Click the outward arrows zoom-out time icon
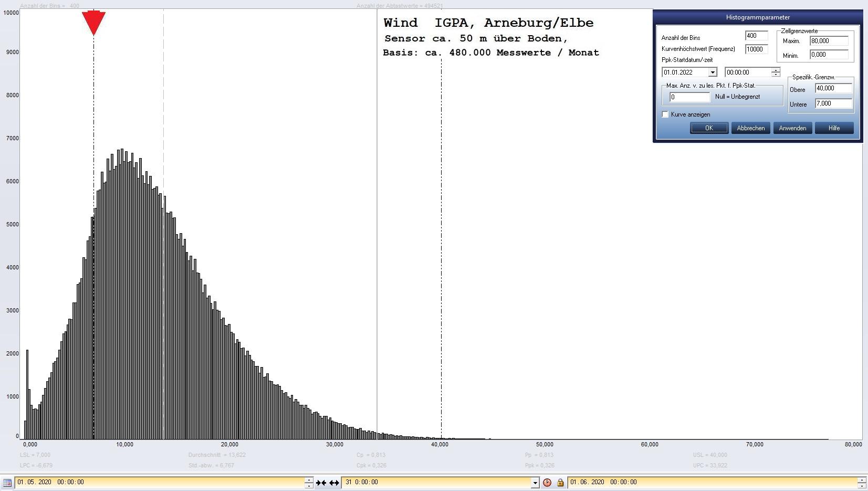The height and width of the screenshot is (491, 868). coord(334,483)
